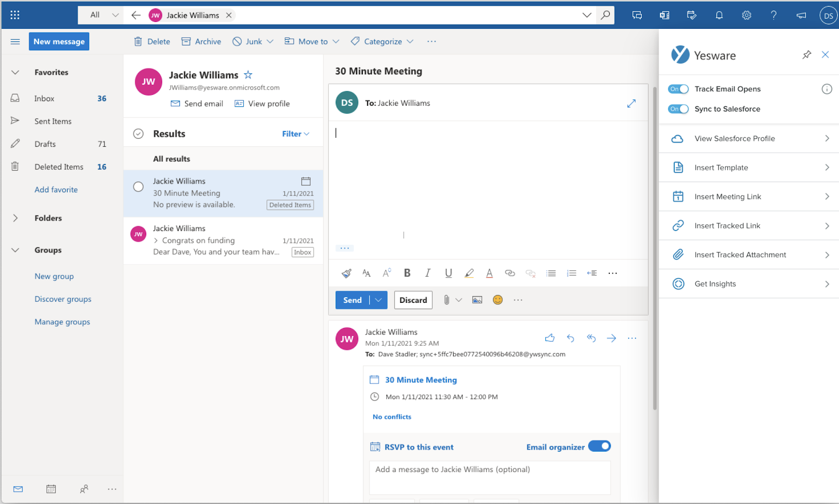Open the app launcher grid icon
Screen dimensions: 839x504
(x=15, y=15)
